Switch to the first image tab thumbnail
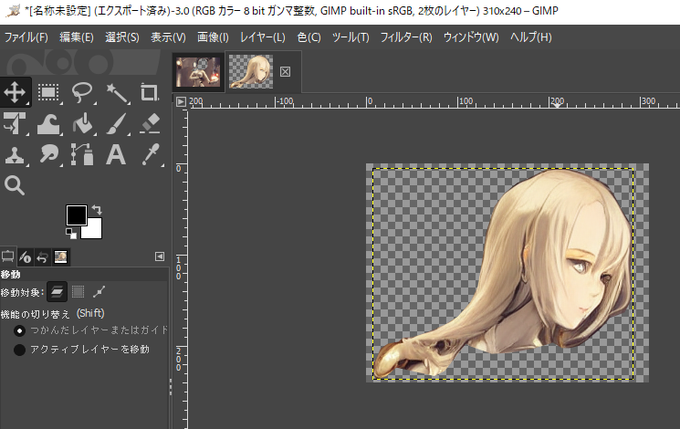The image size is (680, 429). tap(198, 72)
